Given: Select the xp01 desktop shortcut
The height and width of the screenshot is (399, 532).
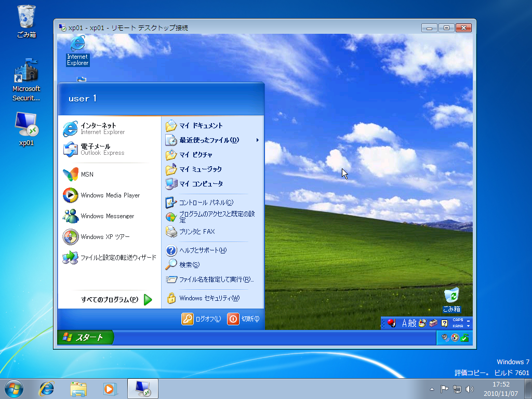Looking at the screenshot, I should (x=26, y=129).
